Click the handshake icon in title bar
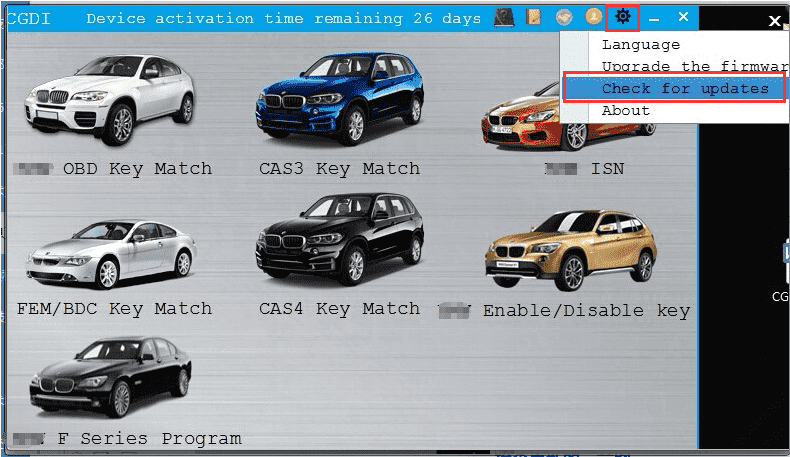Screen dimensions: 790x457 pos(564,18)
